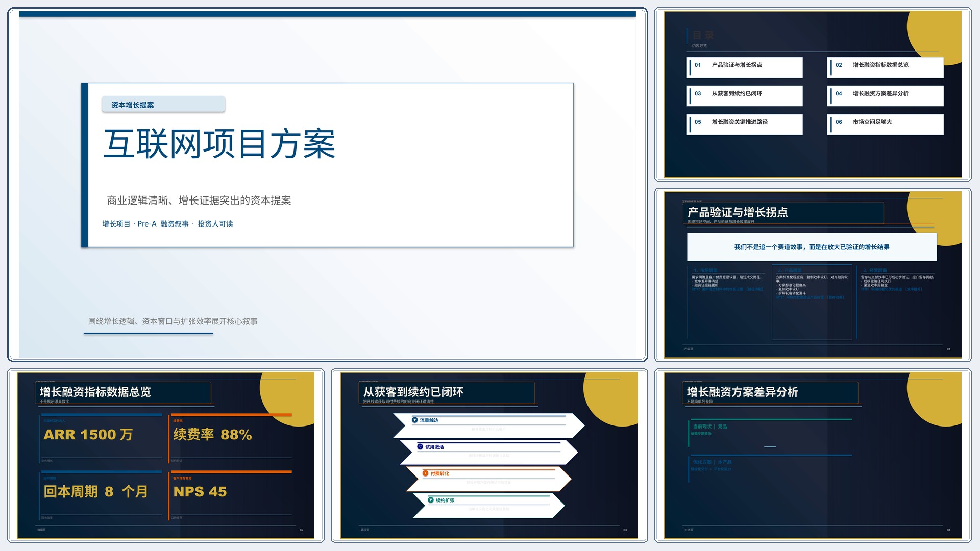Click the 内容导览 caption under 目录
This screenshot has height=551, width=980.
tap(700, 46)
